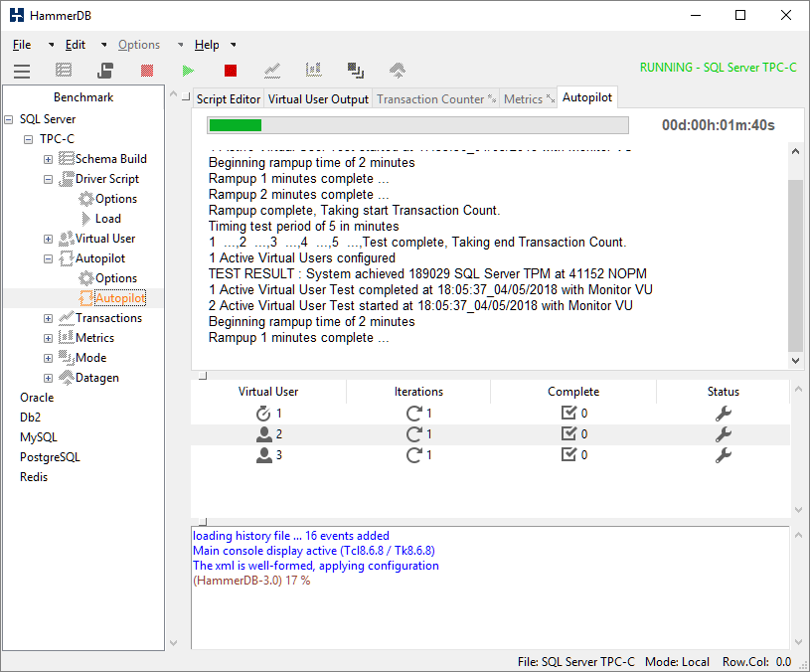
Task: Collapse the SQL Server tree node
Action: [x=9, y=120]
